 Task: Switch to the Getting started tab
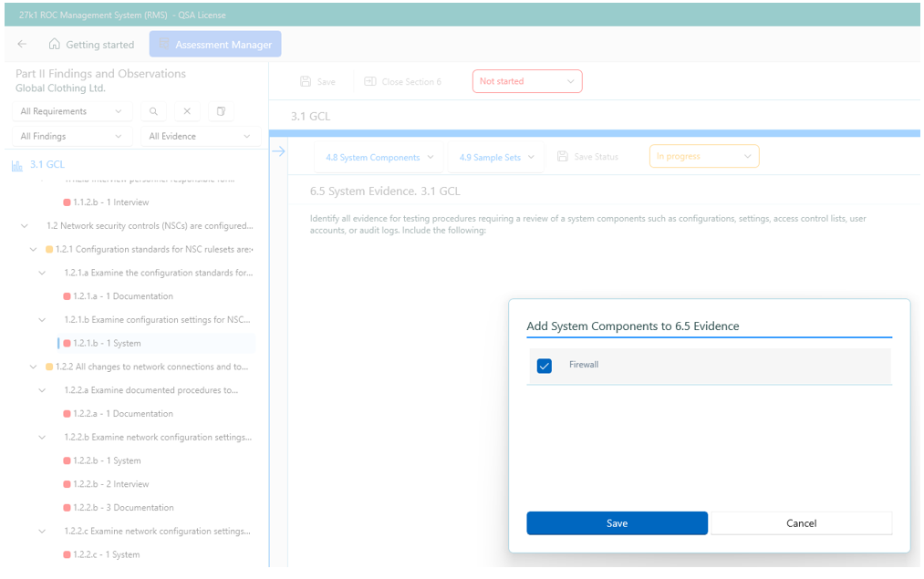(x=91, y=45)
